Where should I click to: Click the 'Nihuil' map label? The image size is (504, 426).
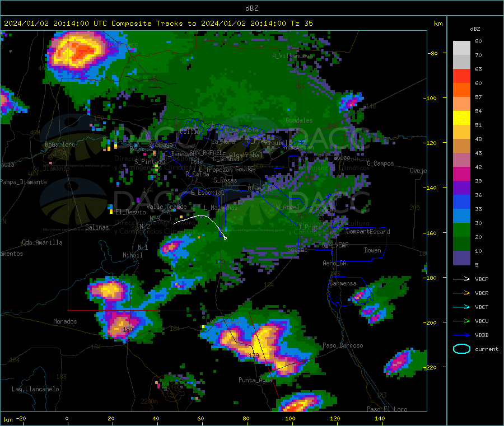point(132,255)
